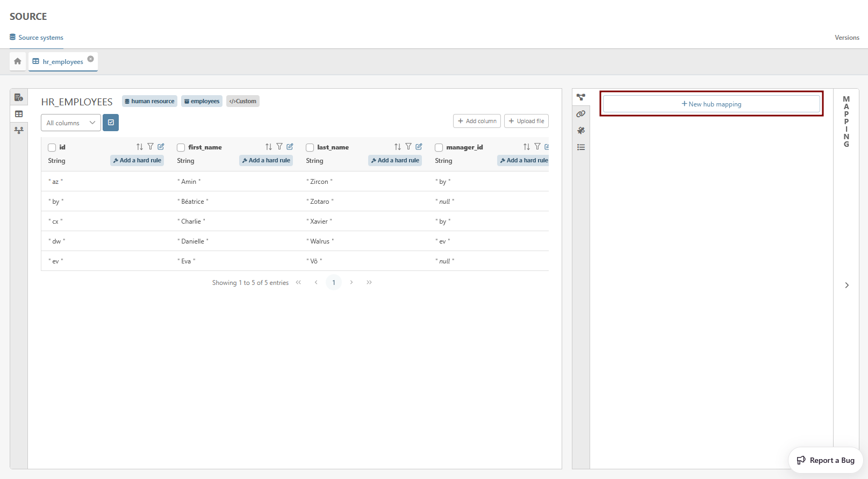Image resolution: width=868 pixels, height=479 pixels.
Task: Close the hr_employees tab
Action: click(x=91, y=59)
